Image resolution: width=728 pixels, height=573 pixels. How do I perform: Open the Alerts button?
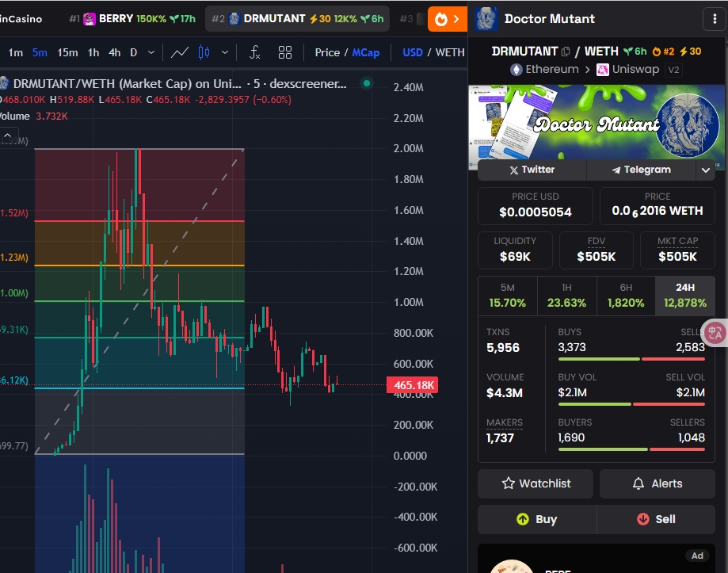(657, 483)
